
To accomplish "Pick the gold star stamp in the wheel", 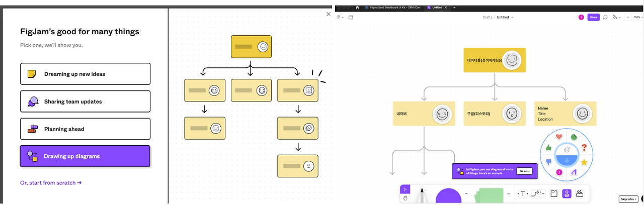I will pyautogui.click(x=584, y=162).
